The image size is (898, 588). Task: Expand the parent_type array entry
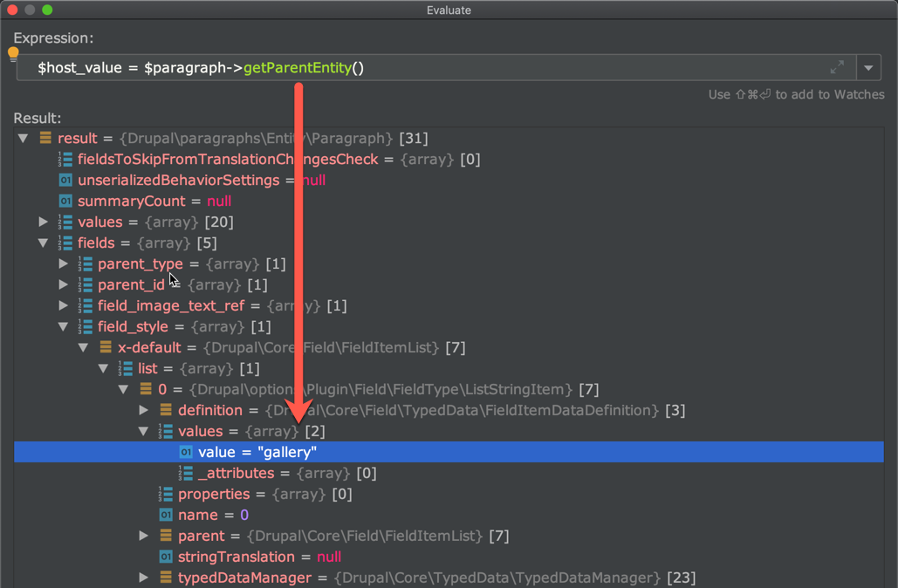tap(64, 264)
